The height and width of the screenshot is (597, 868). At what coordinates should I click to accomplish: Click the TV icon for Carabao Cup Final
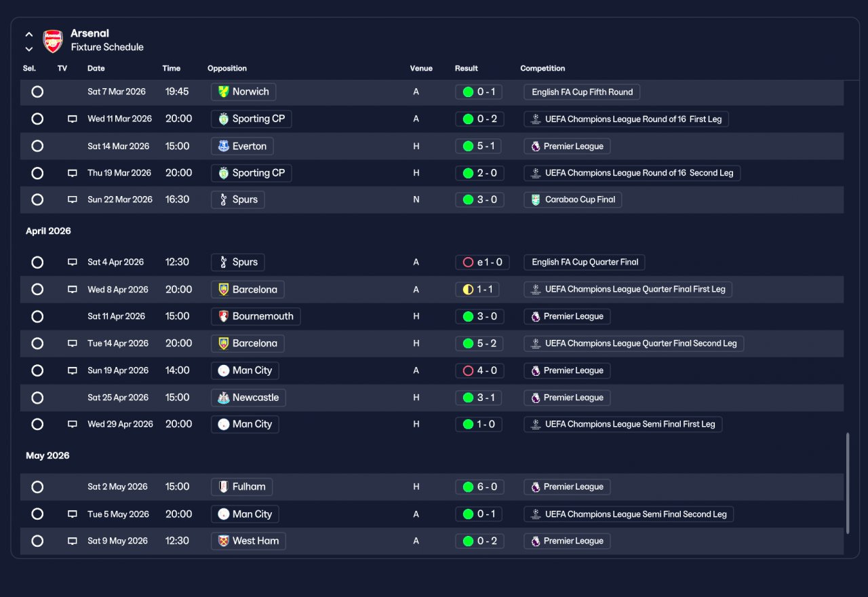(x=73, y=200)
